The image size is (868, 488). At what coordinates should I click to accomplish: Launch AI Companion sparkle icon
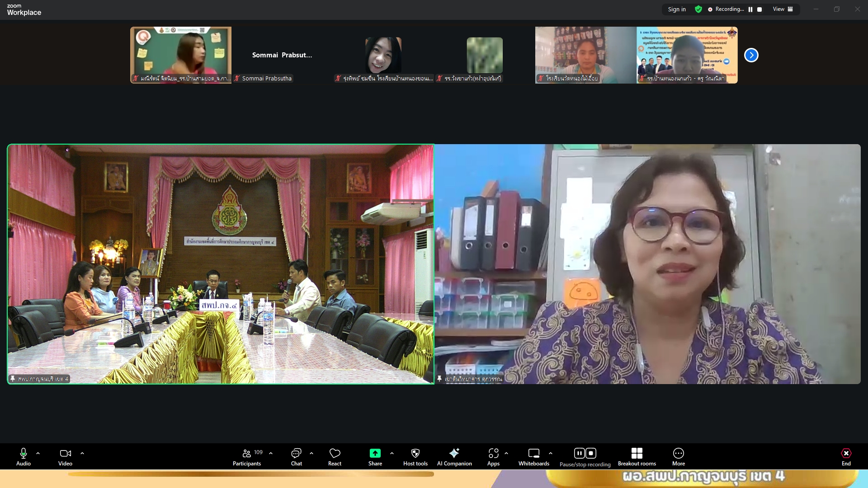pyautogui.click(x=454, y=453)
